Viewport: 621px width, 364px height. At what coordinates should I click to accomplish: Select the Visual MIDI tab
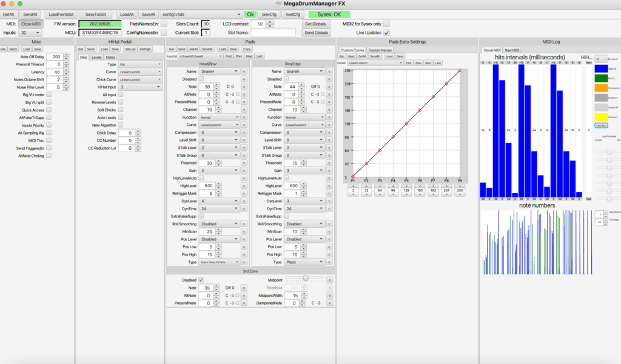[x=492, y=50]
